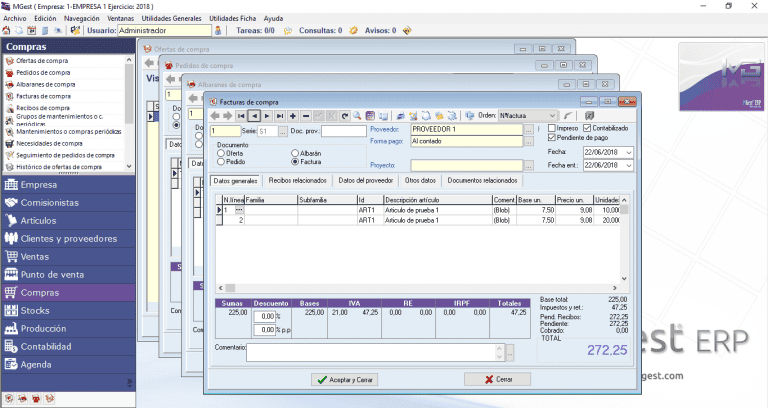The width and height of the screenshot is (768, 408).
Task: Click the Avisos warning icon
Action: [407, 30]
